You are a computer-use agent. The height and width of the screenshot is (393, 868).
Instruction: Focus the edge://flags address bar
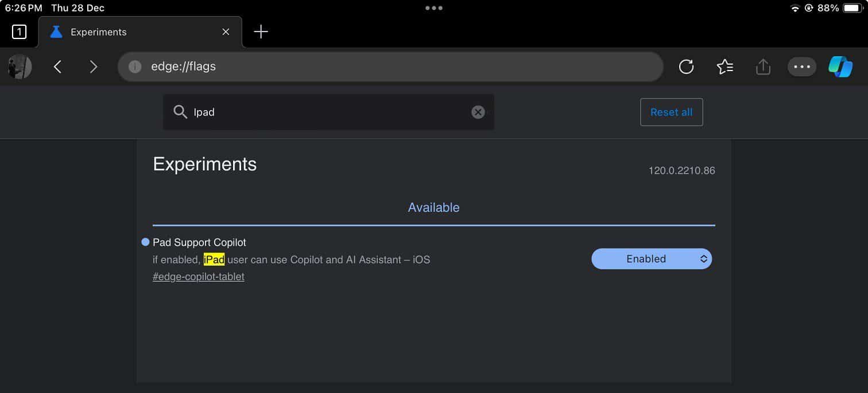click(x=390, y=67)
